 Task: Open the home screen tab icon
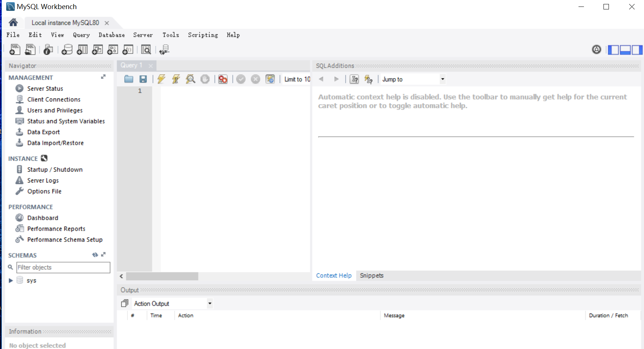13,22
